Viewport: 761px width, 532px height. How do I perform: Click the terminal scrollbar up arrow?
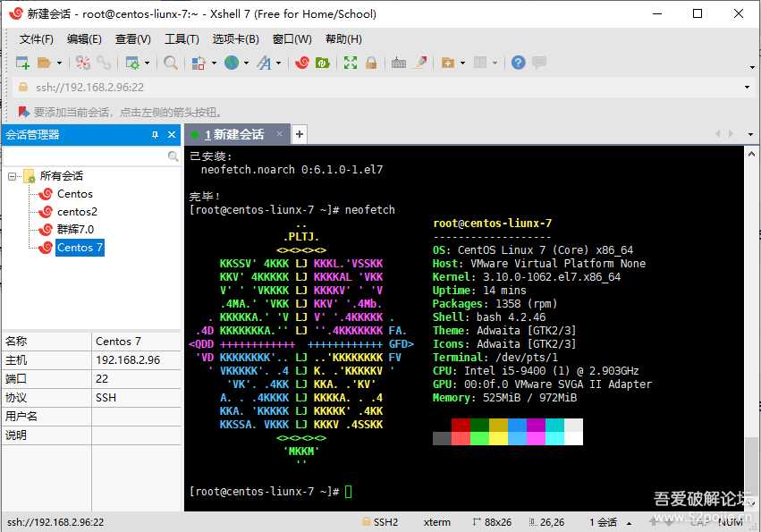click(x=751, y=155)
